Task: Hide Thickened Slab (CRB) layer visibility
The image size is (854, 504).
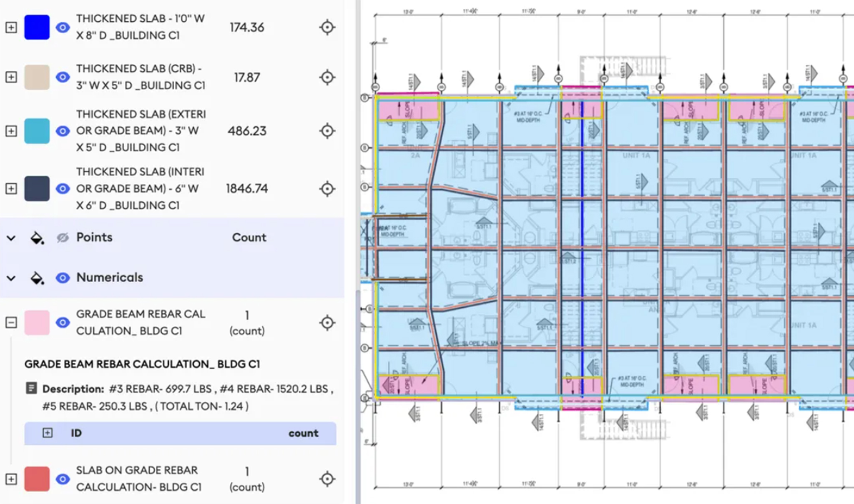Action: (63, 78)
